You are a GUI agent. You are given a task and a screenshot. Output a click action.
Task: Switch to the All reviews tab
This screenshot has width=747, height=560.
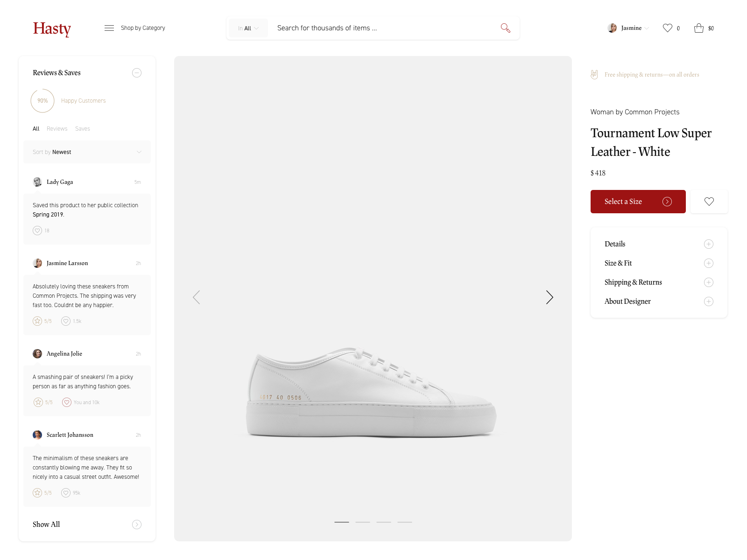click(x=35, y=128)
